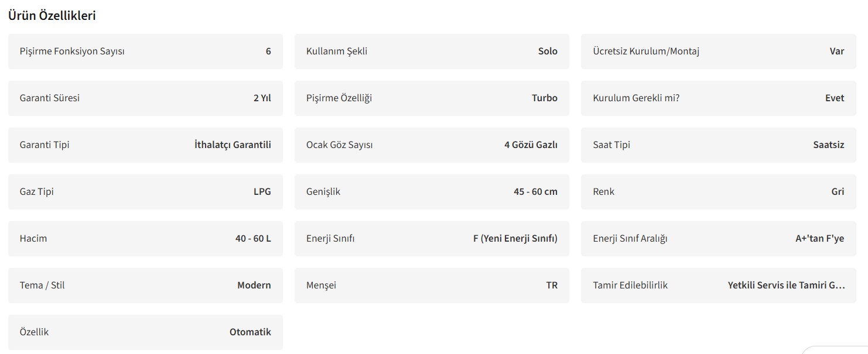Click the Garanti Süresi specification row
This screenshot has height=354, width=868.
click(145, 98)
